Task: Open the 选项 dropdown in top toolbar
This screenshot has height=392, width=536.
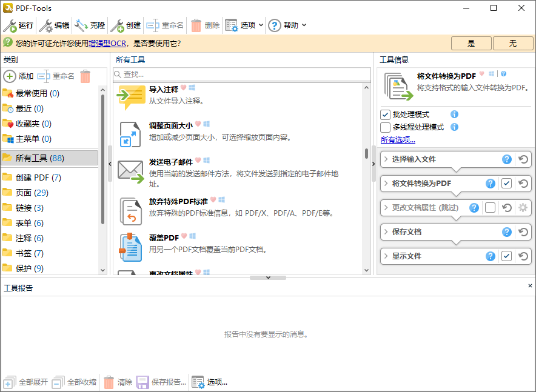Action: pyautogui.click(x=261, y=25)
